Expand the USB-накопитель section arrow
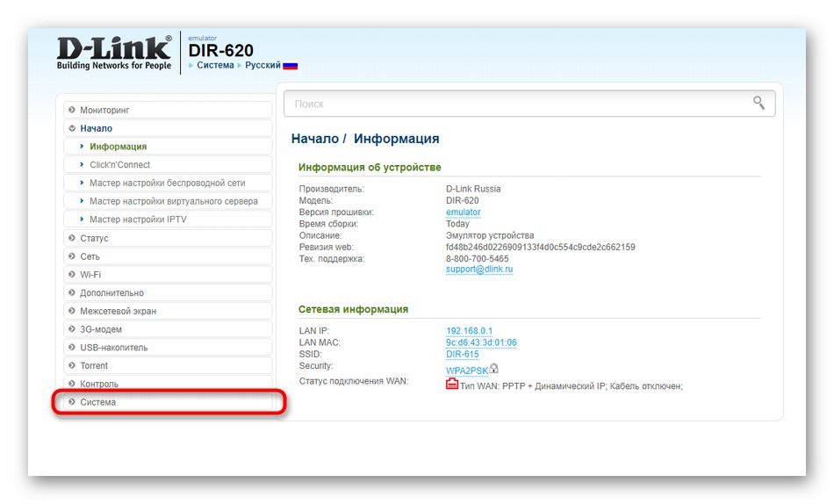This screenshot has width=834, height=504. (x=72, y=347)
